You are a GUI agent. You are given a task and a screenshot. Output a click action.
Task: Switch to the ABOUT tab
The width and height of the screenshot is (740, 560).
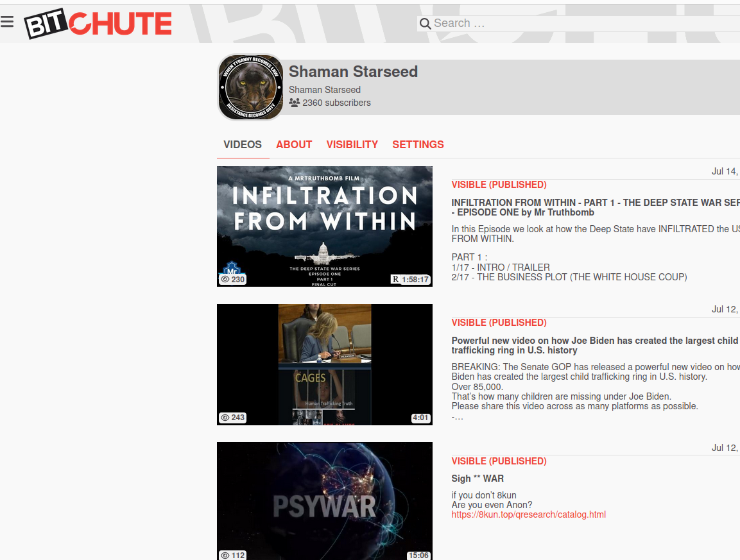click(294, 144)
